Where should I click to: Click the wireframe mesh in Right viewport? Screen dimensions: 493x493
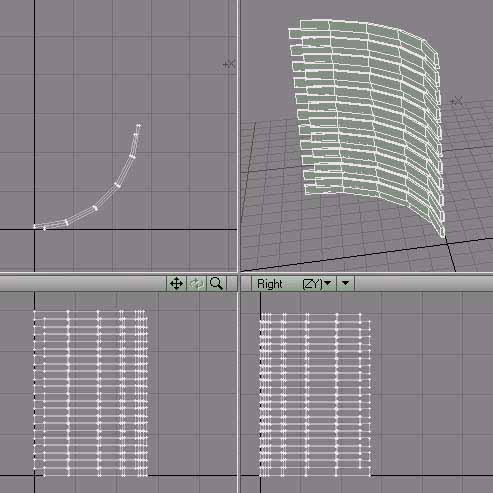[315, 395]
